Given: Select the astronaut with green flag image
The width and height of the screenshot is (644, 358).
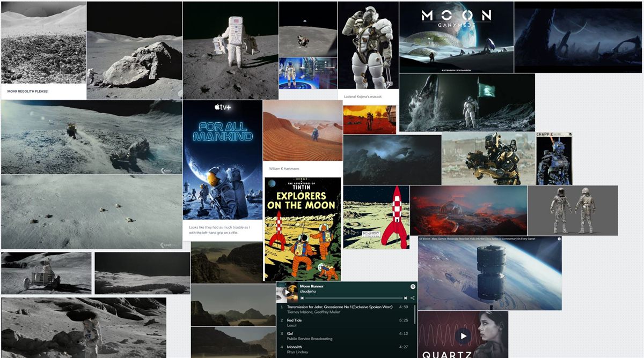Looking at the screenshot, I should pyautogui.click(x=467, y=102).
